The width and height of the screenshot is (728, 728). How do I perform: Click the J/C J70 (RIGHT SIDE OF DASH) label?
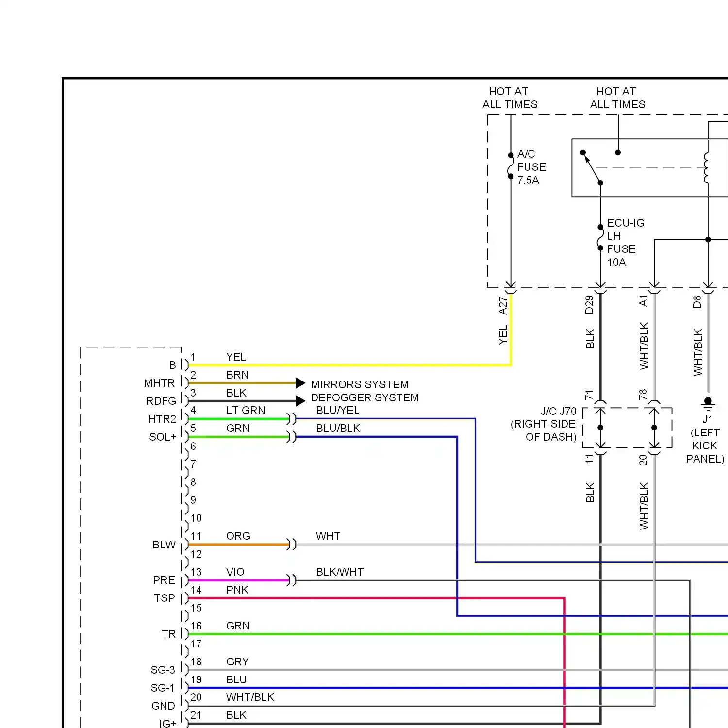coord(544,424)
